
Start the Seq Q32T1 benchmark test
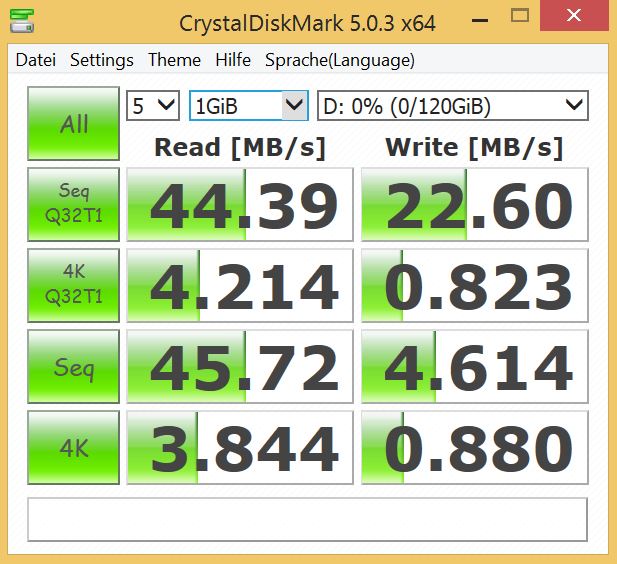pyautogui.click(x=74, y=205)
